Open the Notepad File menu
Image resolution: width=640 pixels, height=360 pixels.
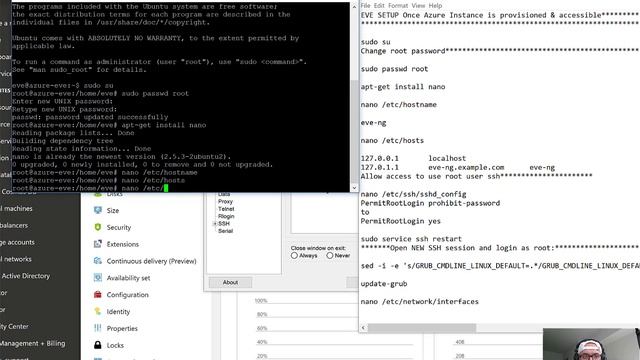(x=365, y=5)
